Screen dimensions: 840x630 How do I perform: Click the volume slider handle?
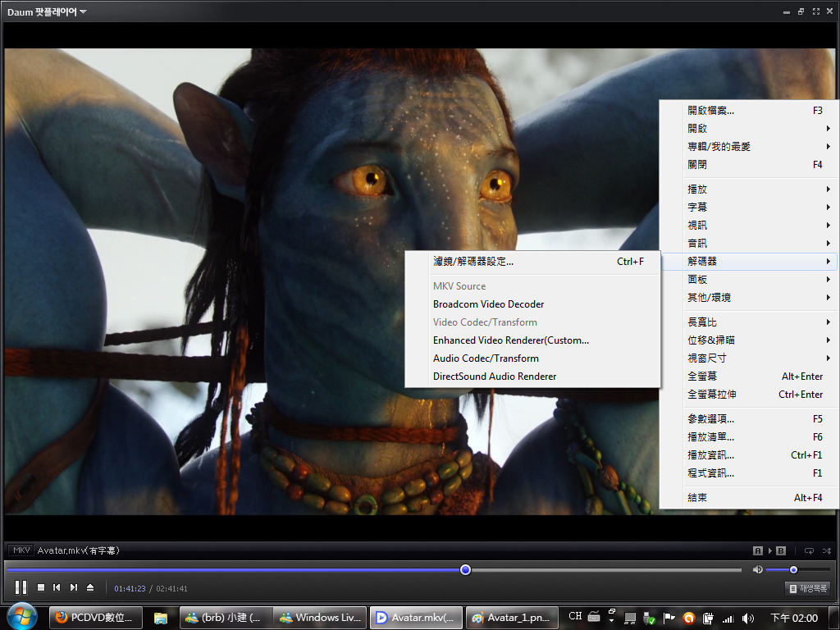(x=793, y=569)
